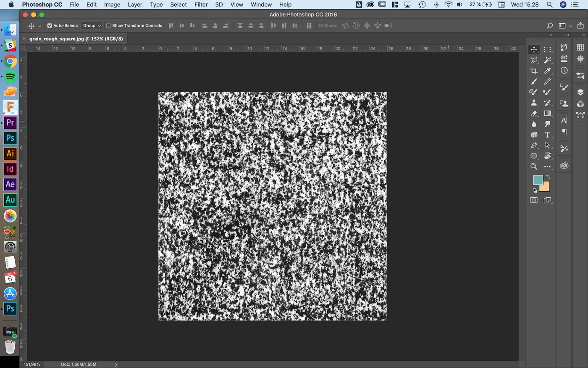Image resolution: width=588 pixels, height=368 pixels.
Task: Select the Clone Stamp tool
Action: point(534,103)
